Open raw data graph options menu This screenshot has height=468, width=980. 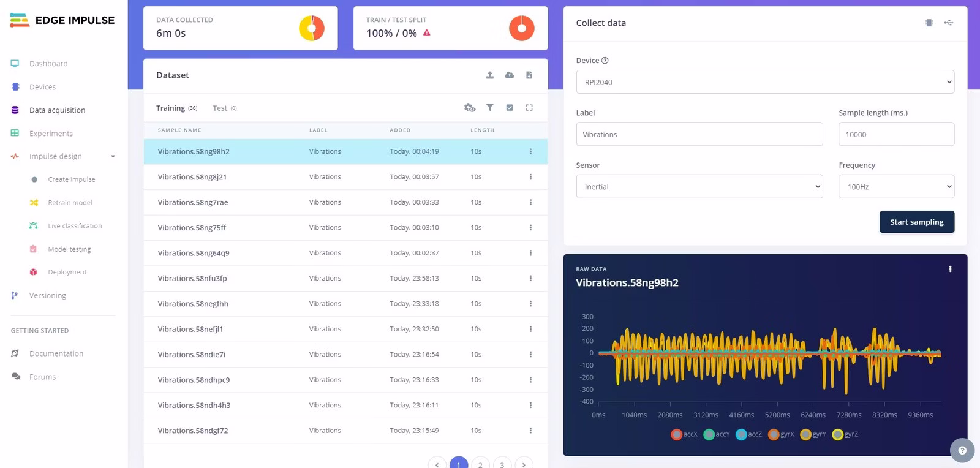pyautogui.click(x=950, y=269)
